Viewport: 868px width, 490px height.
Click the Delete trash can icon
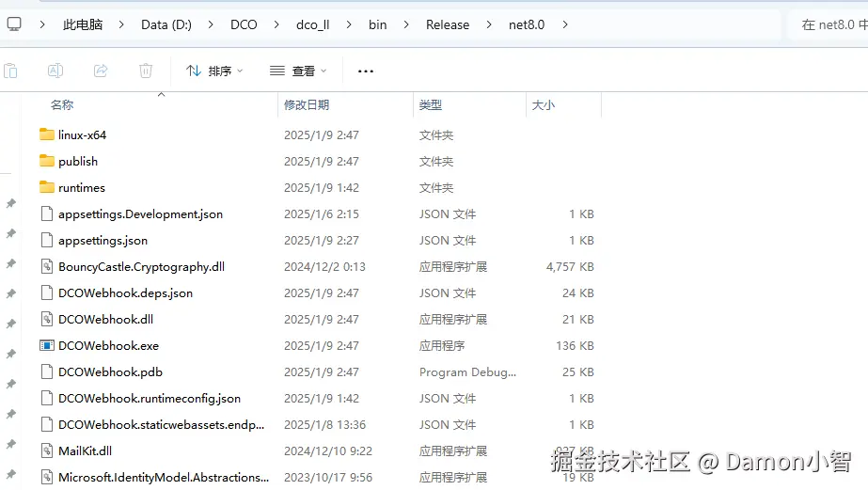[146, 71]
